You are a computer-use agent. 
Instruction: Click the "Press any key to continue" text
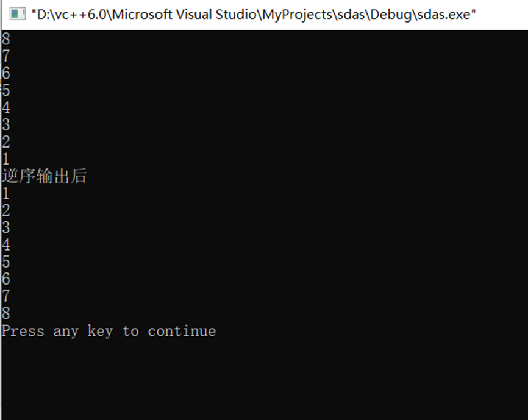click(109, 331)
